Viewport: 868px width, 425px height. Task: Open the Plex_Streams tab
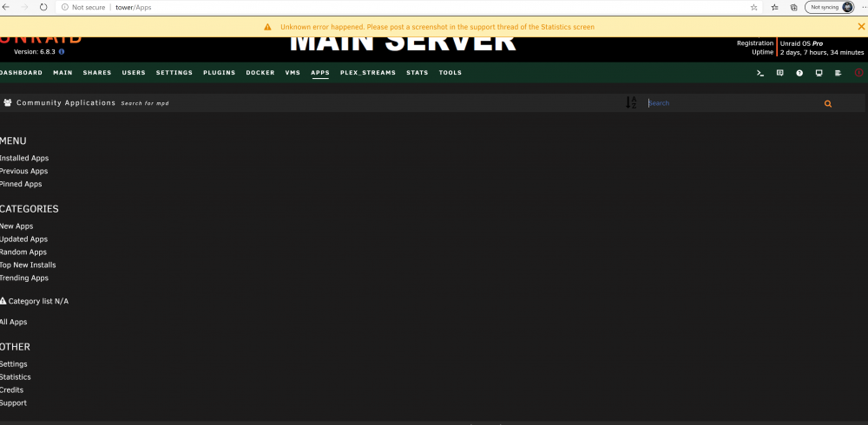coord(367,73)
